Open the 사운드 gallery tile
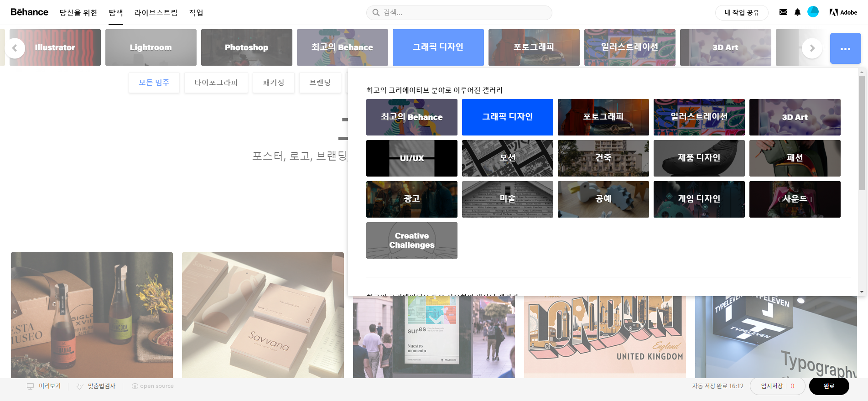Screen dimensions: 868x401 click(x=795, y=199)
